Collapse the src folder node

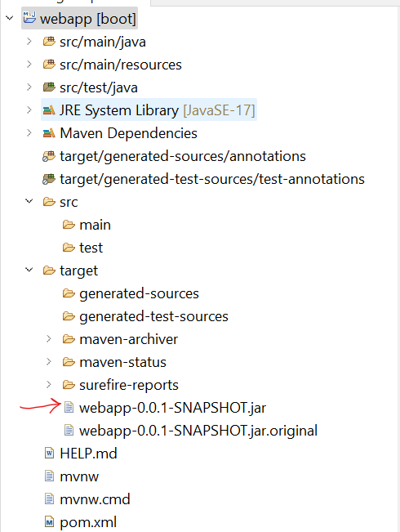tap(29, 202)
